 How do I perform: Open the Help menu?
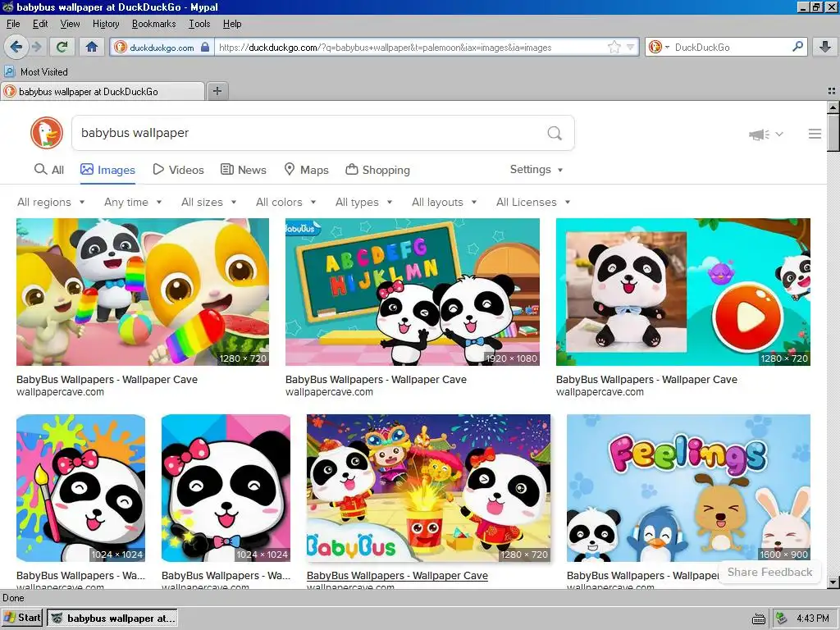click(x=232, y=24)
